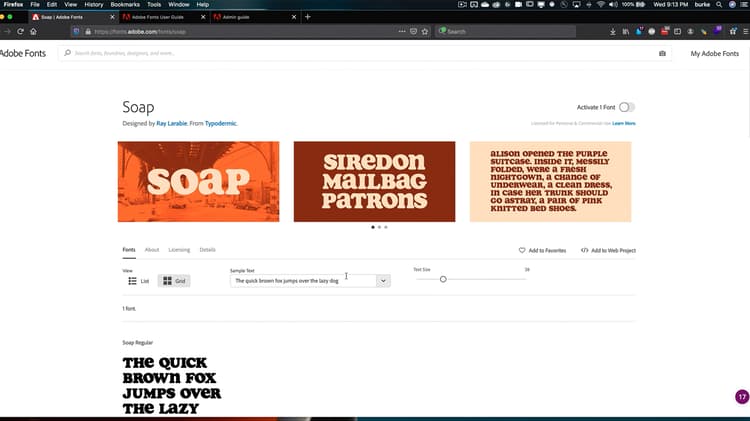This screenshot has width=750, height=421.
Task: Click the camera visual search icon
Action: pyautogui.click(x=662, y=54)
